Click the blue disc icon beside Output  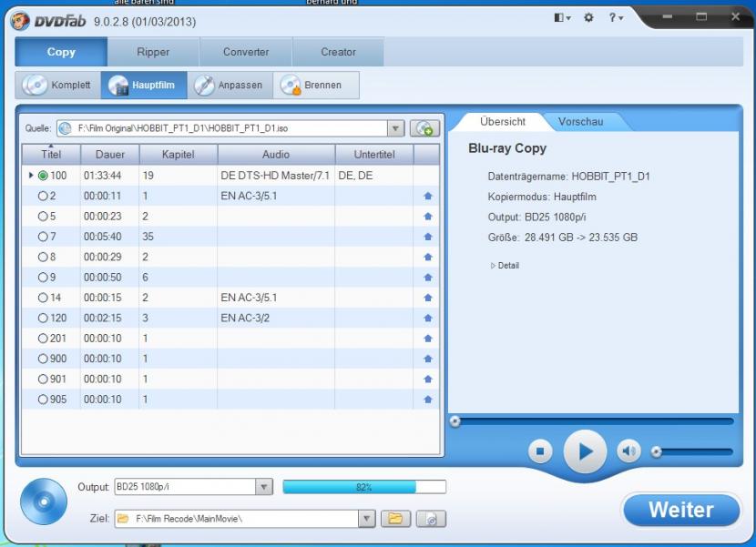tap(44, 501)
